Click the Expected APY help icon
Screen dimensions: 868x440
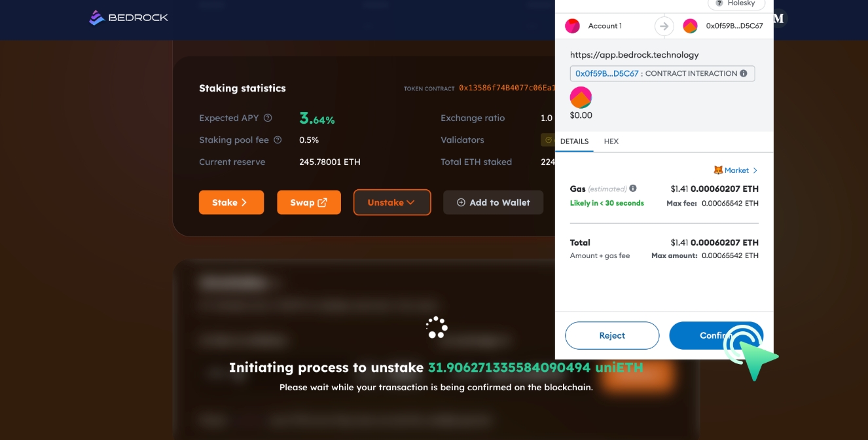(268, 119)
